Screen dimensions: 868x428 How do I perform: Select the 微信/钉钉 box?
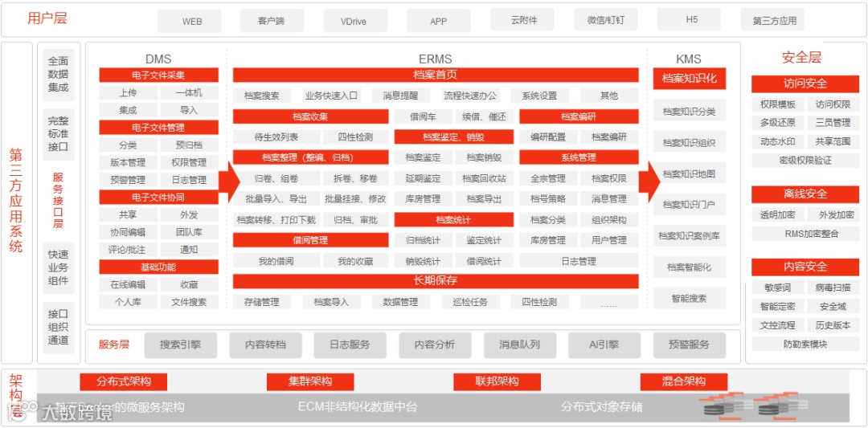point(606,20)
